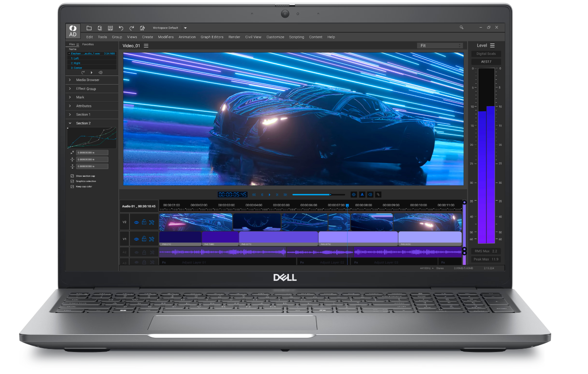Open the Render menu

pos(234,37)
